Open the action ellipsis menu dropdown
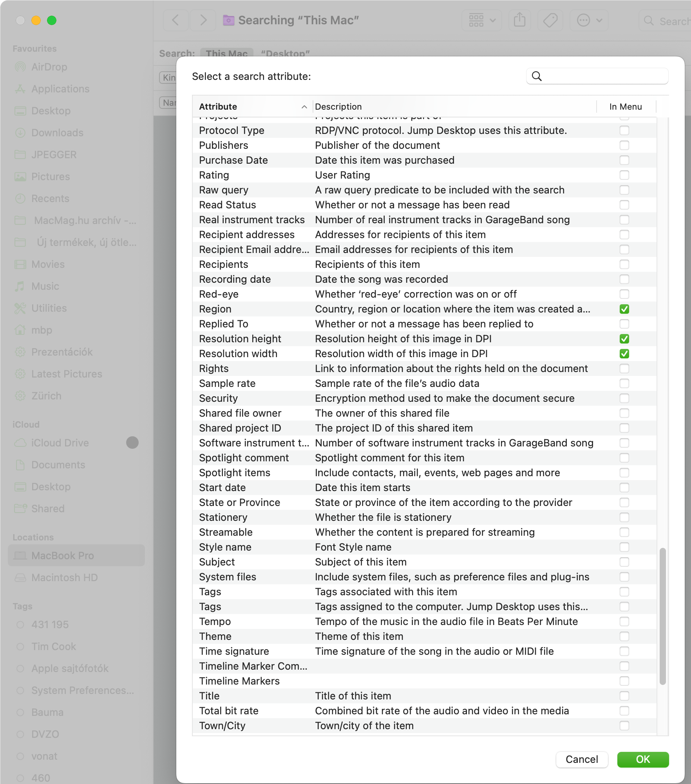 tap(589, 20)
